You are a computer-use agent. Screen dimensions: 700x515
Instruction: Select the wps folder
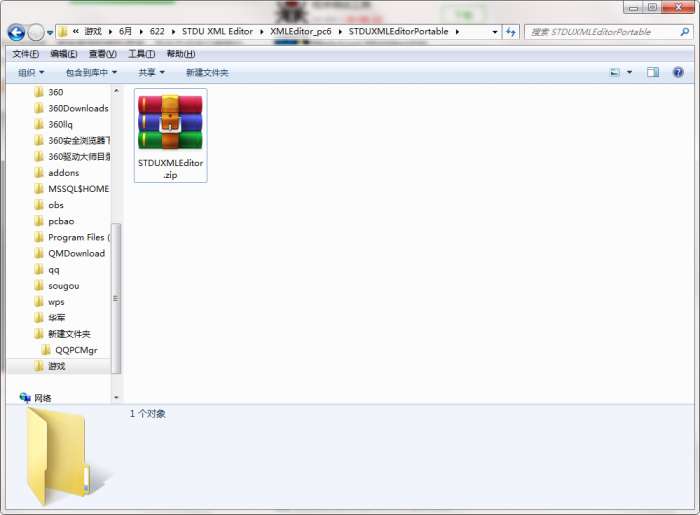click(50, 302)
